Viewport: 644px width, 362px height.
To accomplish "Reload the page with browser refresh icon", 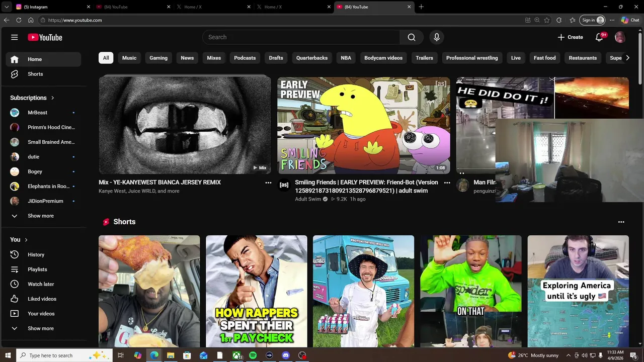I will pos(19,20).
